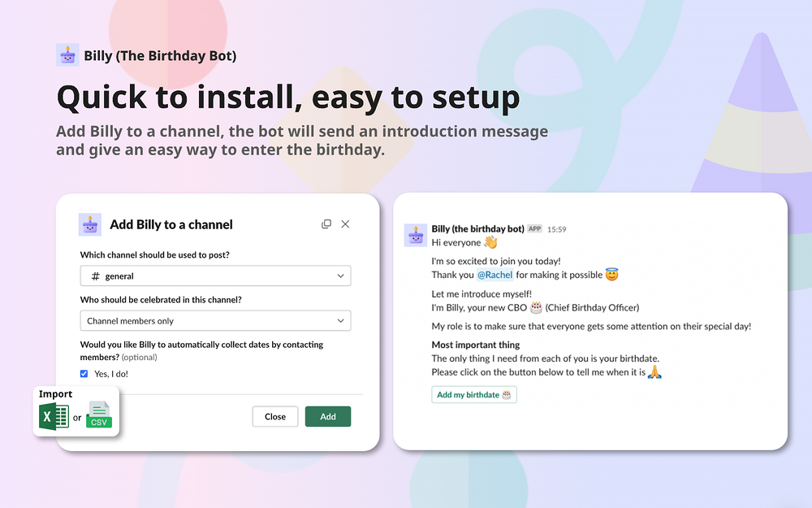Open the dialog in a new window icon

[x=326, y=224]
